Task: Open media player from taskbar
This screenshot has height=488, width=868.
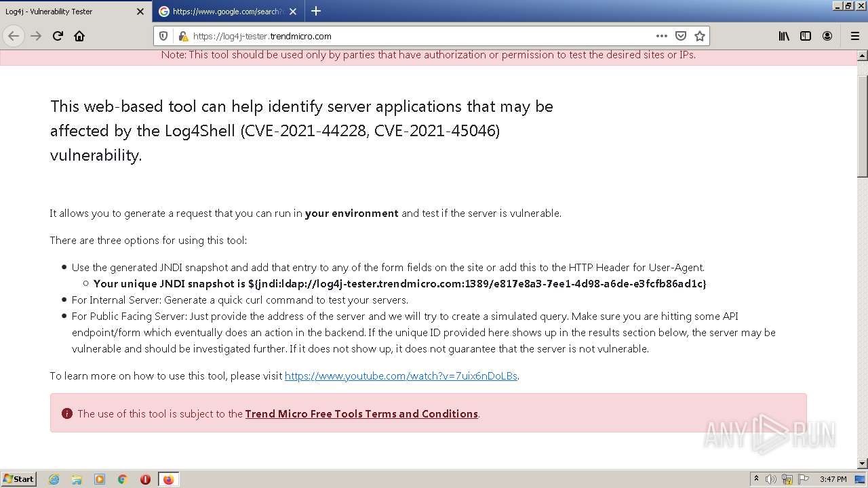Action: click(x=100, y=479)
